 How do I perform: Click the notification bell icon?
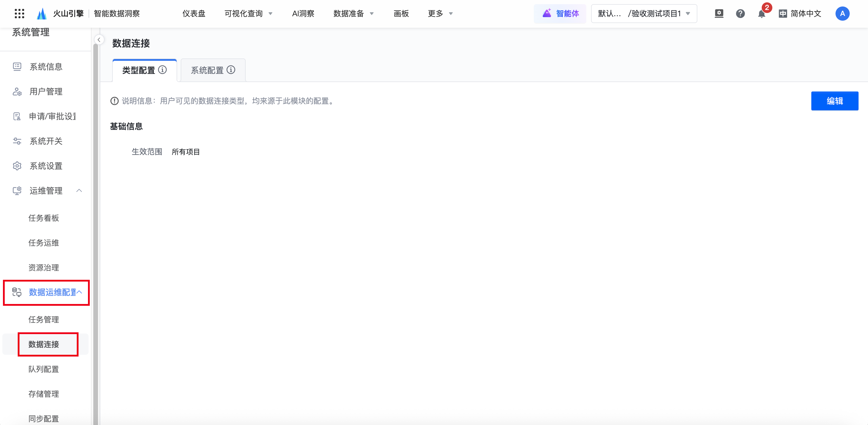click(x=761, y=14)
